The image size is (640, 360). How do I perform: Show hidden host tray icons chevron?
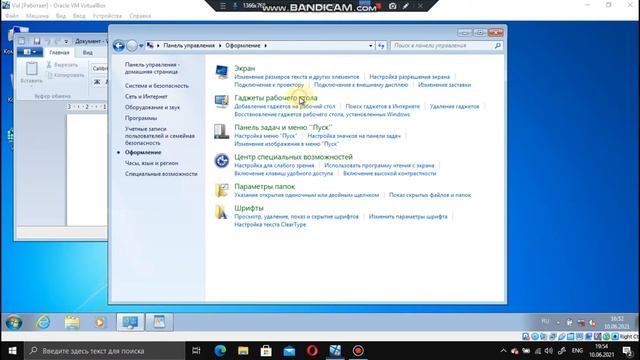(503, 351)
